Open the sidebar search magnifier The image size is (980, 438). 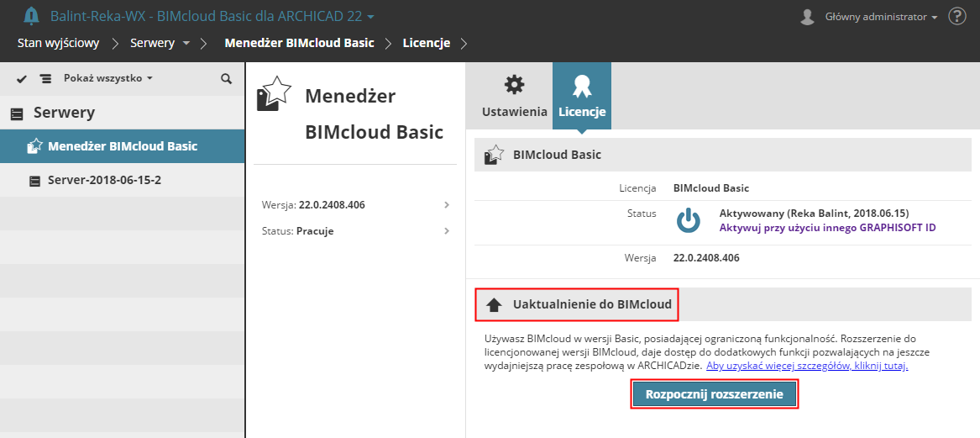(x=226, y=79)
